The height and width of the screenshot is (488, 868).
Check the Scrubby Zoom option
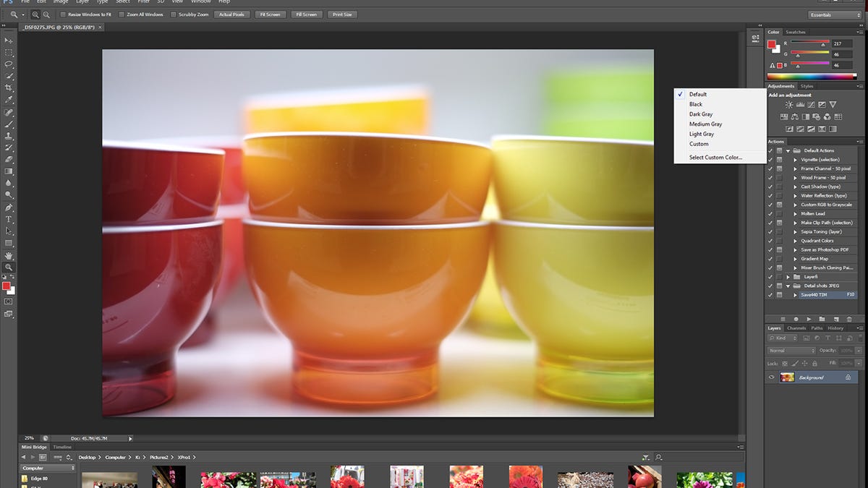click(x=174, y=14)
